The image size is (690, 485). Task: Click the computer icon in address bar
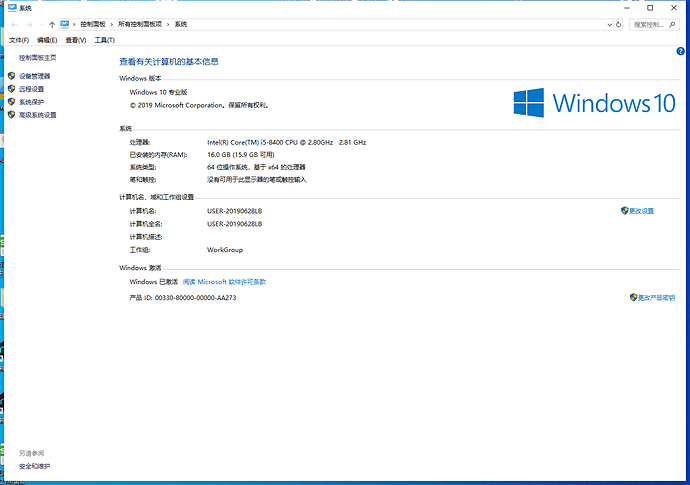tap(65, 24)
